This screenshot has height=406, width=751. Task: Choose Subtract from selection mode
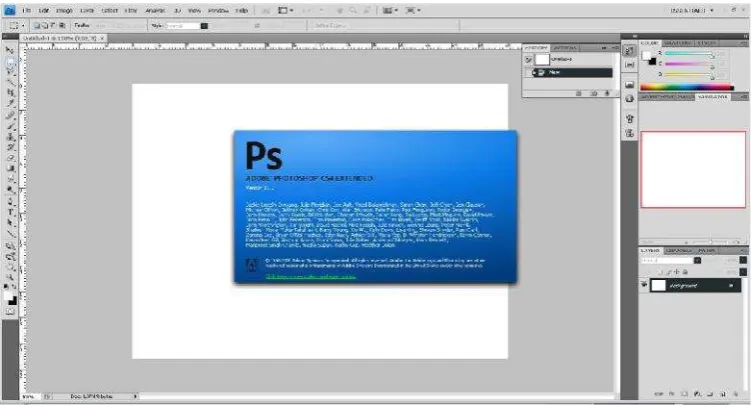click(x=53, y=25)
